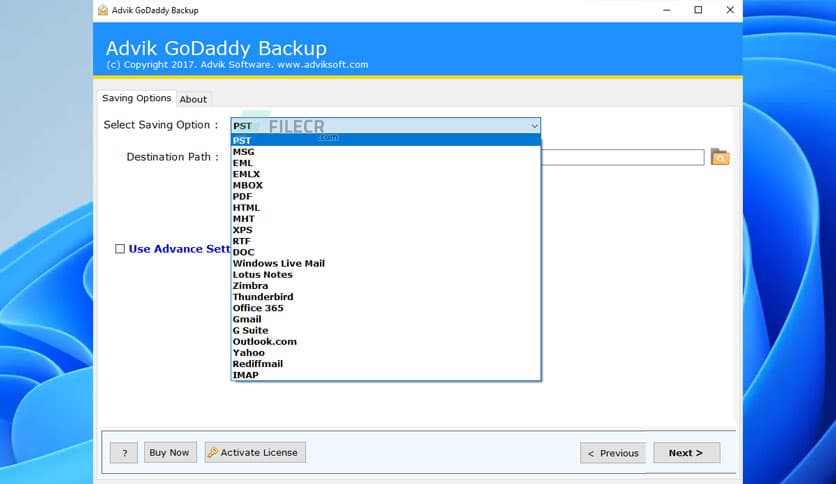
Task: Click the Next button
Action: tap(686, 453)
